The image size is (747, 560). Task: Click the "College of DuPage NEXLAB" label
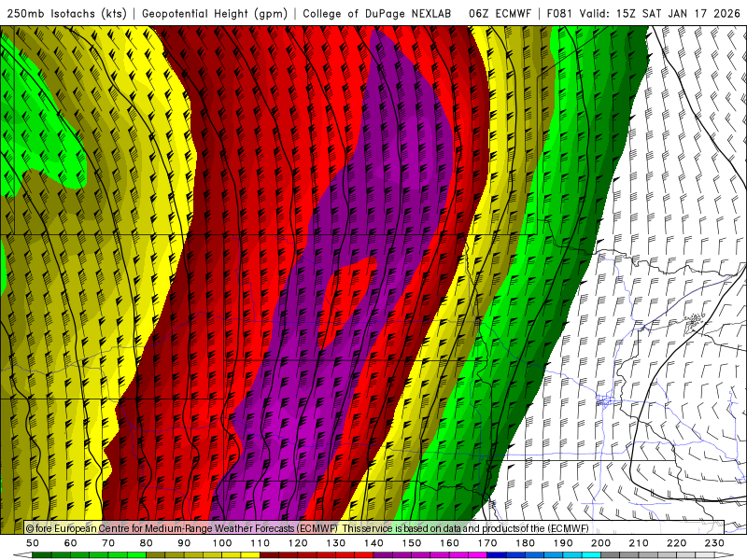click(377, 13)
